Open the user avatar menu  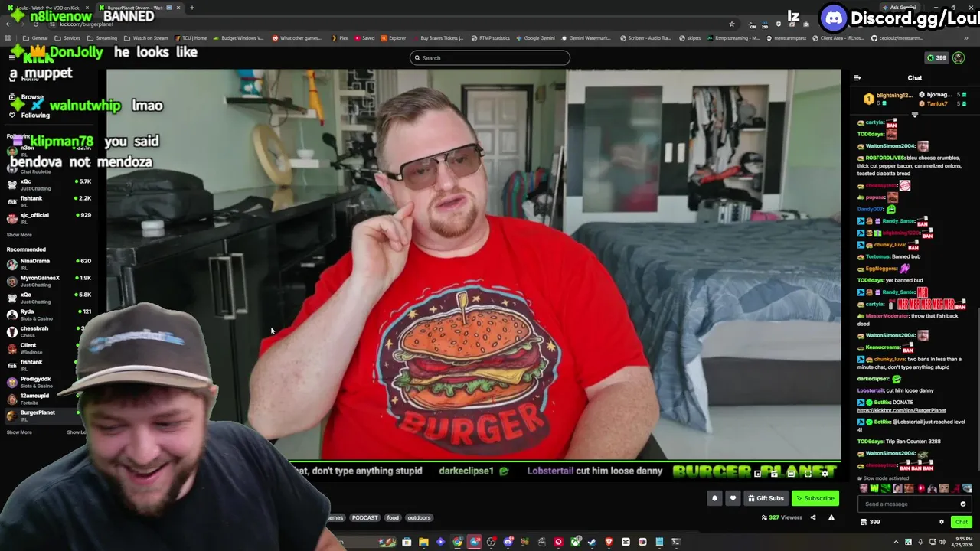[959, 57]
